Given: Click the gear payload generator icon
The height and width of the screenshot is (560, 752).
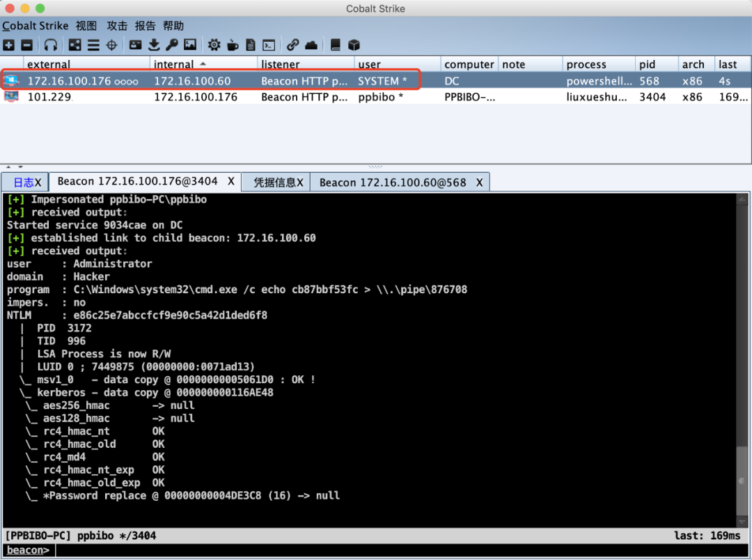Looking at the screenshot, I should [214, 45].
